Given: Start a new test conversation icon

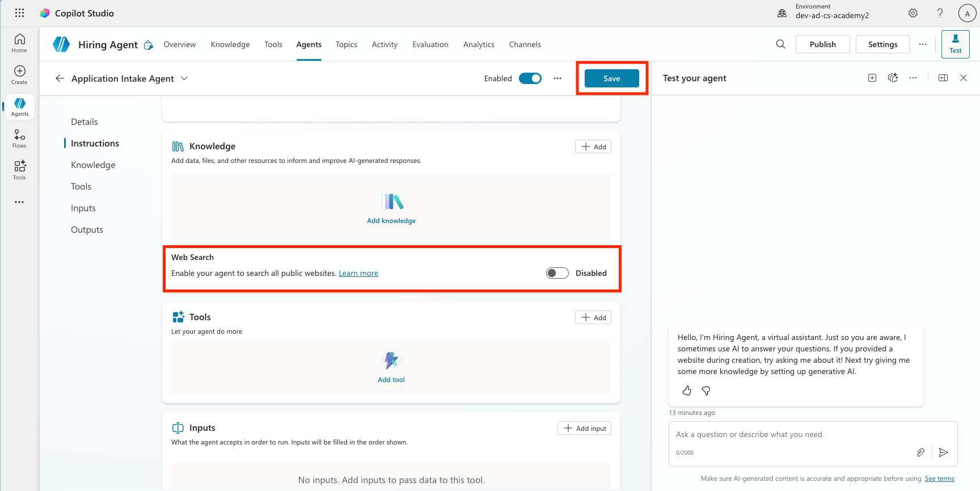Looking at the screenshot, I should point(872,78).
